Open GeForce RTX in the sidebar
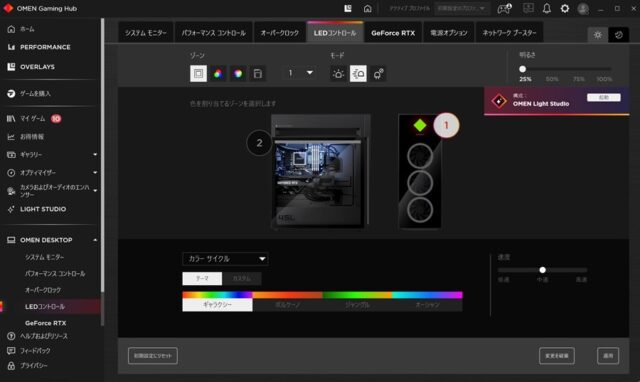Viewport: 640px width, 382px height. (45, 323)
